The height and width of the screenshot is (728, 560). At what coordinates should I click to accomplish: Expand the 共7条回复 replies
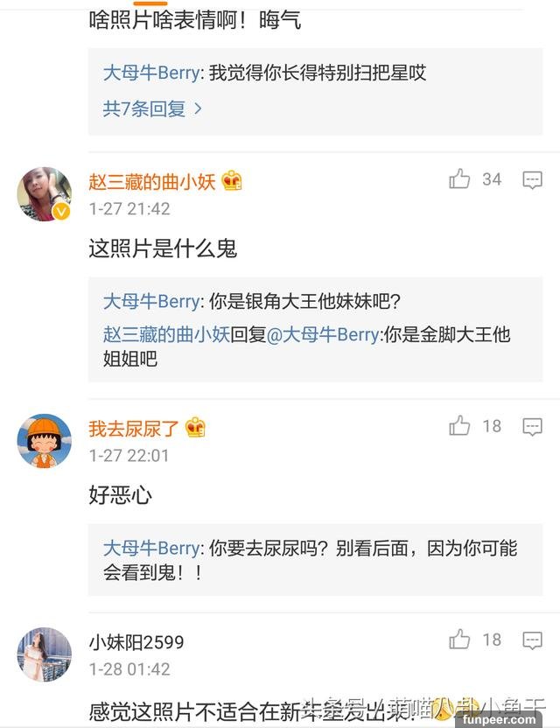[153, 109]
